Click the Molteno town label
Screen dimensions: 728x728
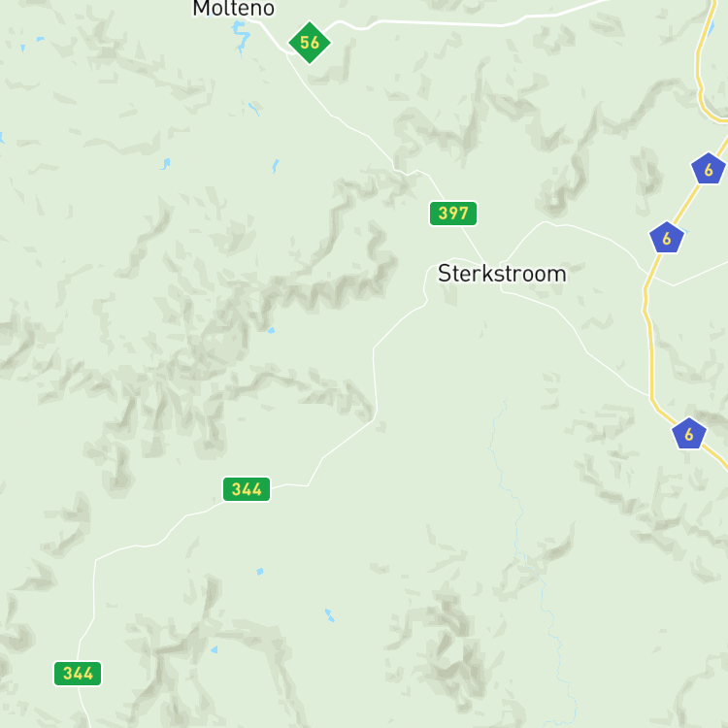click(x=234, y=9)
